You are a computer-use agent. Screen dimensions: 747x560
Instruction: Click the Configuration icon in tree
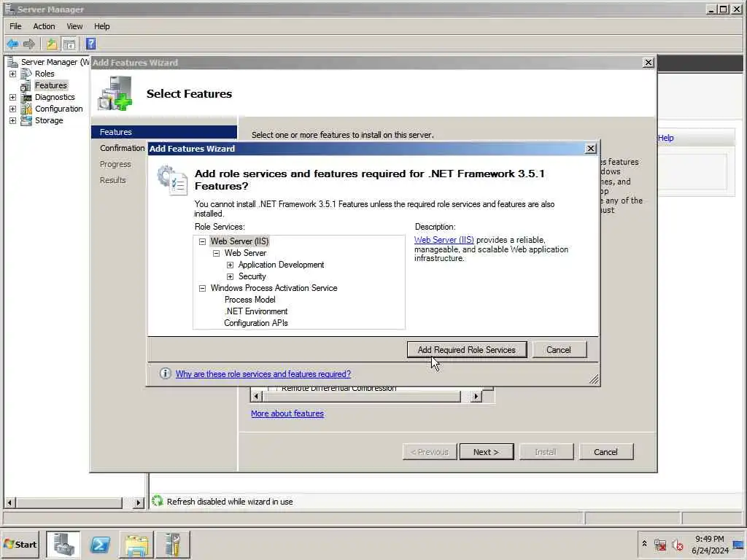click(x=26, y=109)
